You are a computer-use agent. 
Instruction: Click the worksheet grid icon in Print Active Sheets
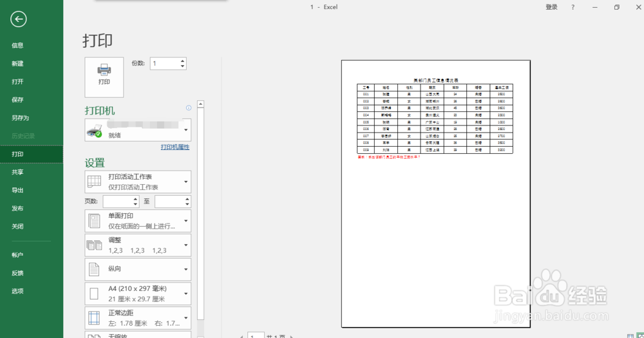click(x=95, y=182)
